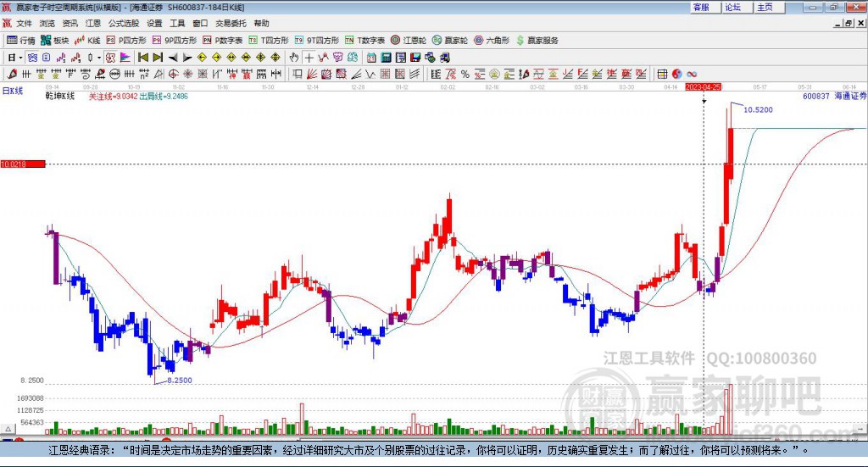Click the 乾坤K线 indicator label
This screenshot has height=467, width=868.
pos(60,97)
